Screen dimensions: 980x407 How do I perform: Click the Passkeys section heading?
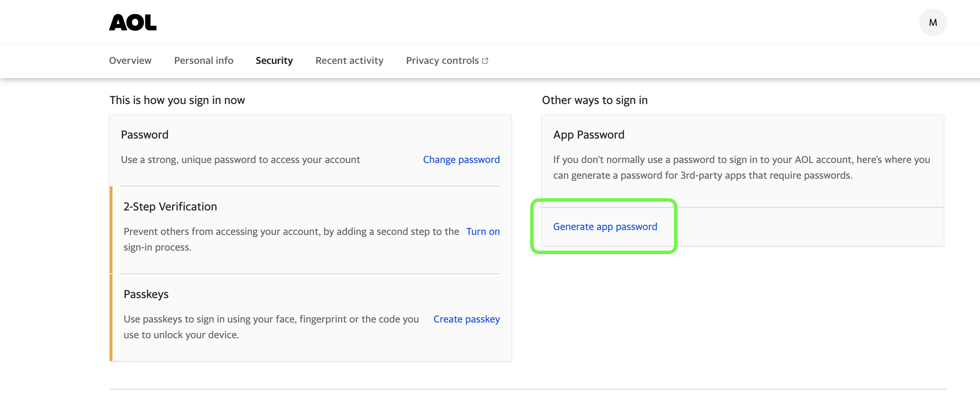(146, 294)
